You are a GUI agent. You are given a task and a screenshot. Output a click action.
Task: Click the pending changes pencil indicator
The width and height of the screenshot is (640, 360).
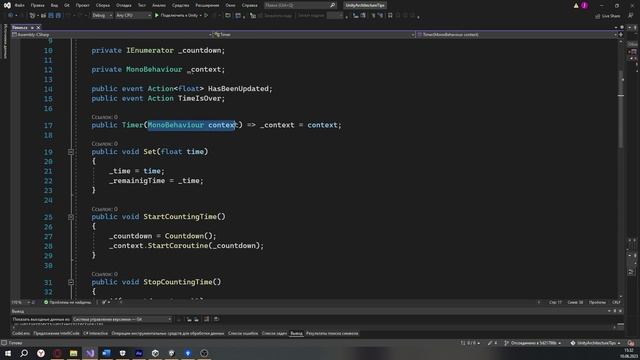[492, 343]
